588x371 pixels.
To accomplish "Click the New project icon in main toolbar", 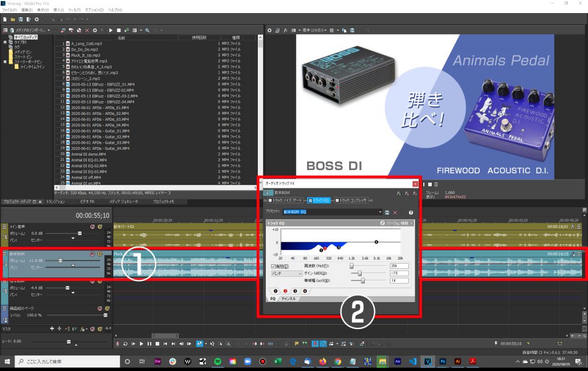I will (x=5, y=19).
